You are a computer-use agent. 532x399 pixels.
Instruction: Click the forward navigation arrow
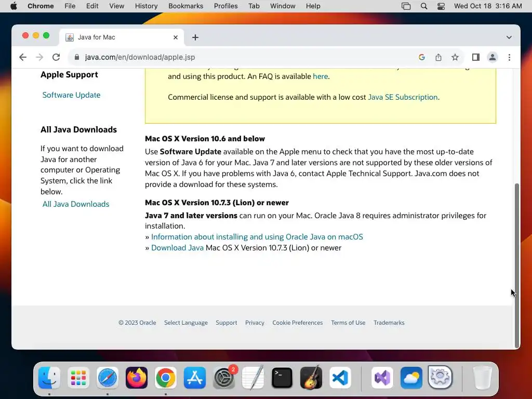[39, 57]
